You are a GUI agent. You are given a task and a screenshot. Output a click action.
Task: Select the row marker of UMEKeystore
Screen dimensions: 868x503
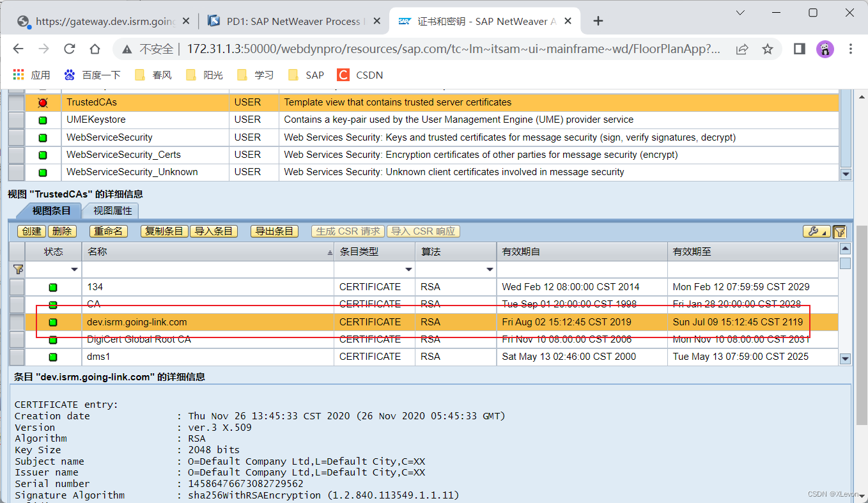[x=17, y=120]
